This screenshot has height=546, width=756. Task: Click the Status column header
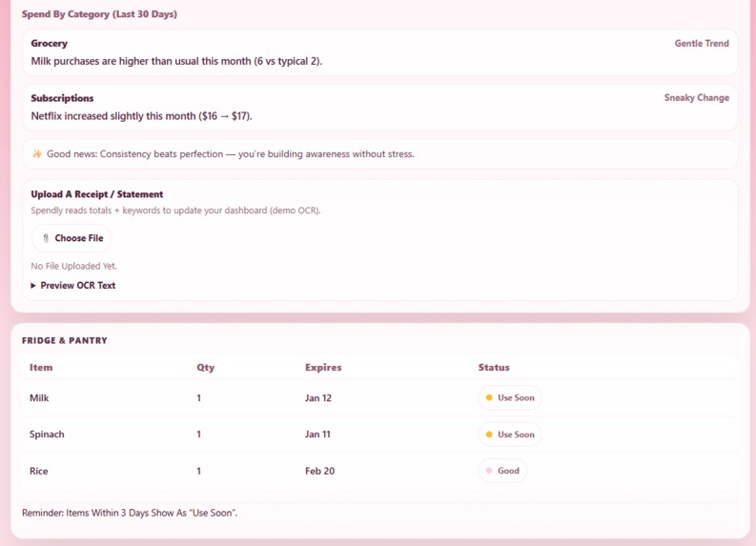click(494, 367)
